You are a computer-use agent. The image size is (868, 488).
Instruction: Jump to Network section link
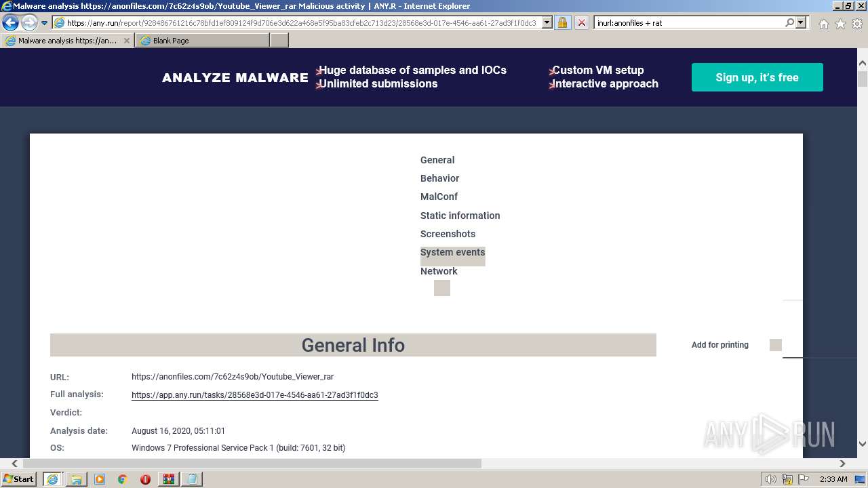click(439, 271)
